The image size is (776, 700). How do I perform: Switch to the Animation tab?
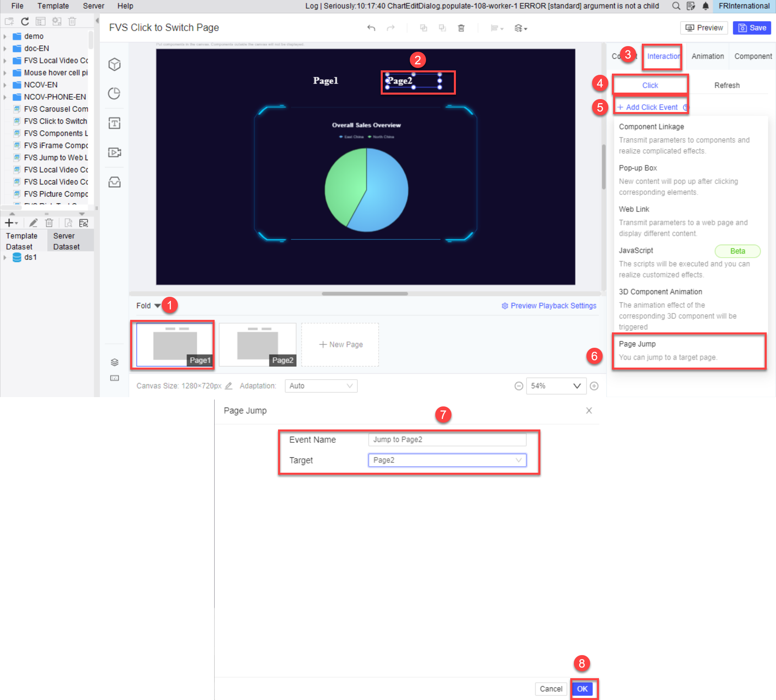click(x=707, y=56)
